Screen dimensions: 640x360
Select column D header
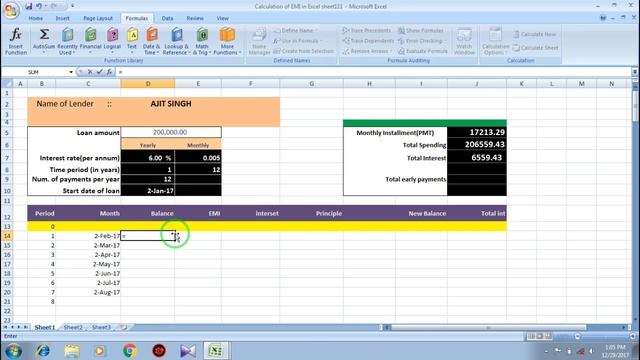click(x=148, y=84)
